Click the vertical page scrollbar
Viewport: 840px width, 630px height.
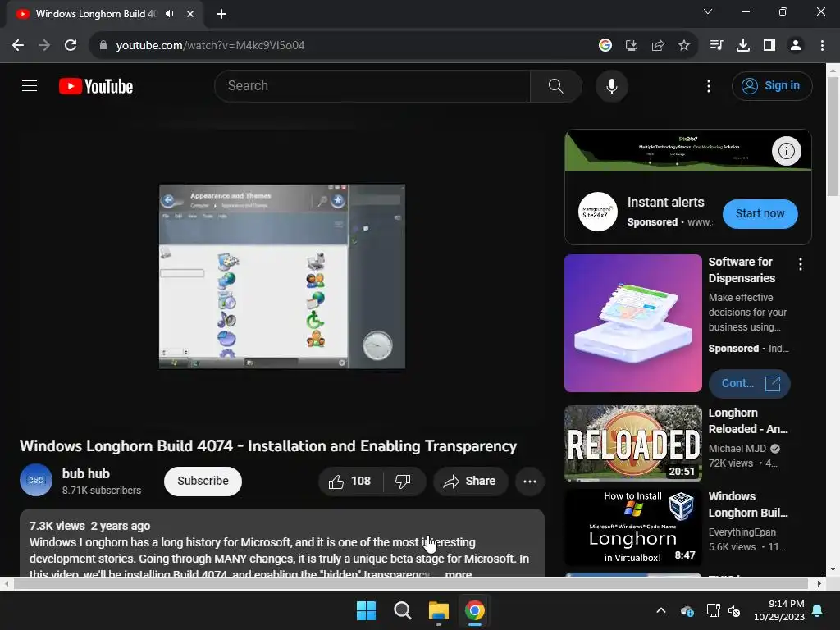coord(833,137)
